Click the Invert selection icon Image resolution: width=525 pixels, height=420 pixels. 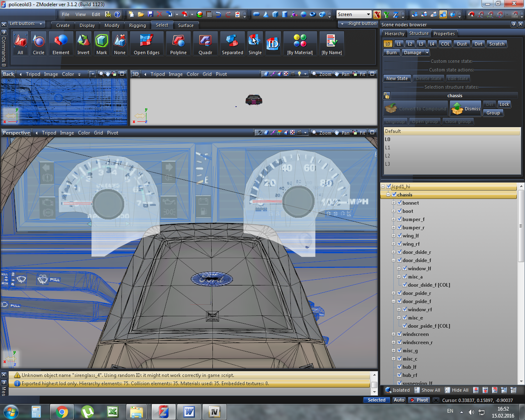pos(83,43)
